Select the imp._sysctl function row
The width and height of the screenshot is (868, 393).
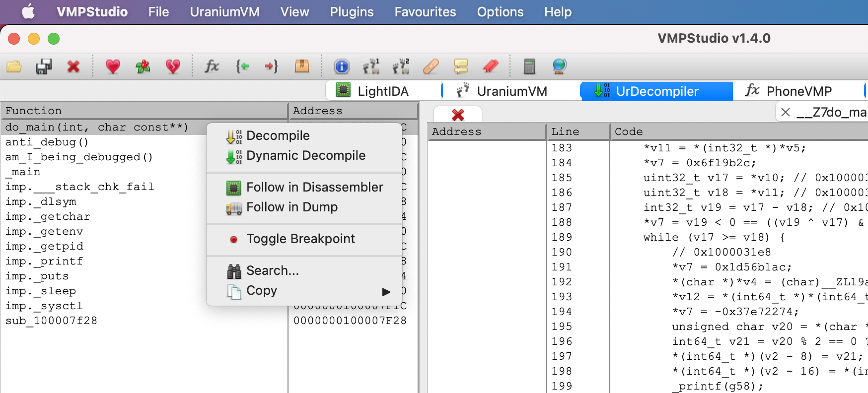[44, 306]
